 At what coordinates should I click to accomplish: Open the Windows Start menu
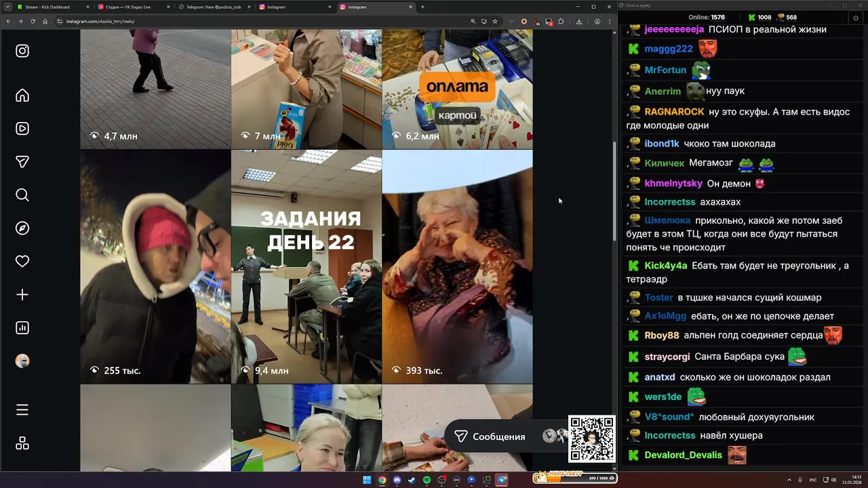367,480
